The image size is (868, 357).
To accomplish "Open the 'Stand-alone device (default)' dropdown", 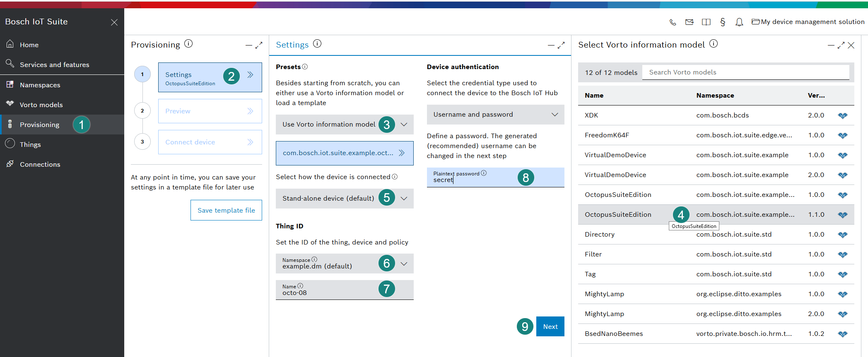I will pyautogui.click(x=345, y=199).
